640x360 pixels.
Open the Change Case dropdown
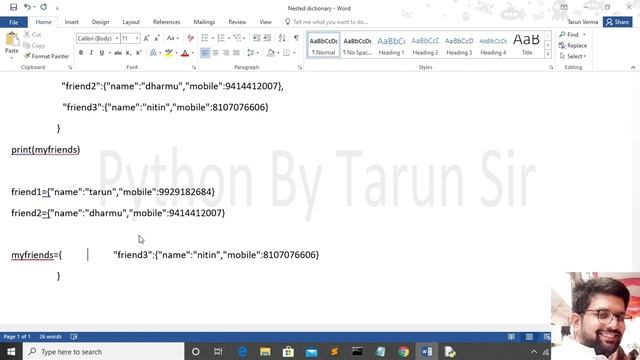pyautogui.click(x=173, y=38)
